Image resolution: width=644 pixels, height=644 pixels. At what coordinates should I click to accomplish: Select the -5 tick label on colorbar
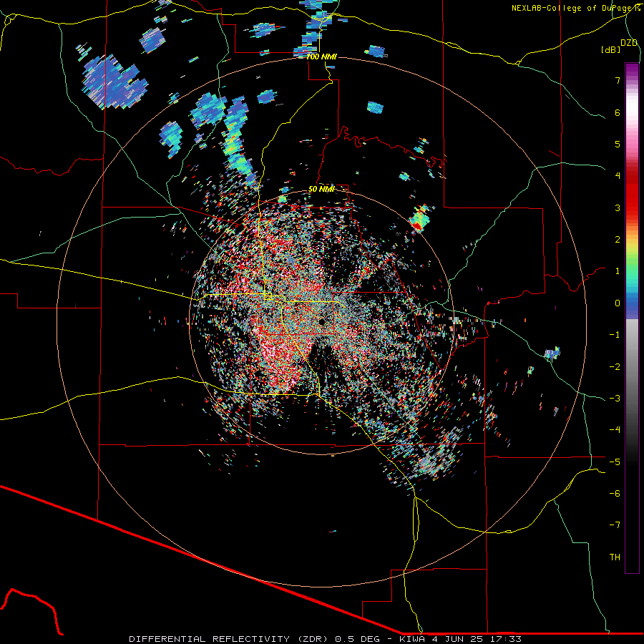tap(615, 462)
